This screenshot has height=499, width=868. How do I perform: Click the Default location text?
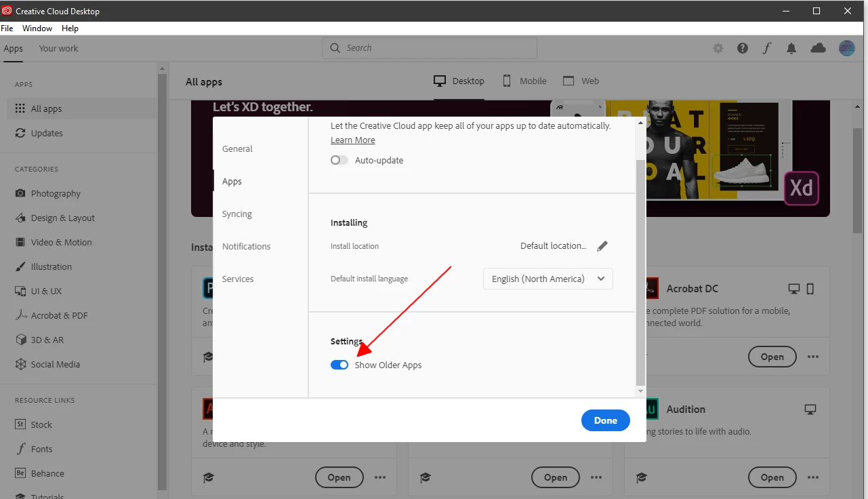(554, 246)
